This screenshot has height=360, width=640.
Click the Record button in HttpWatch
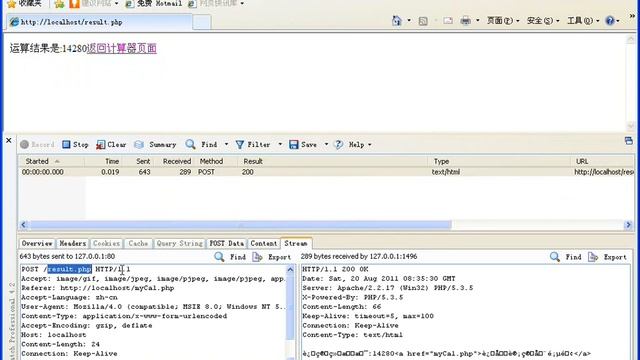[x=37, y=144]
